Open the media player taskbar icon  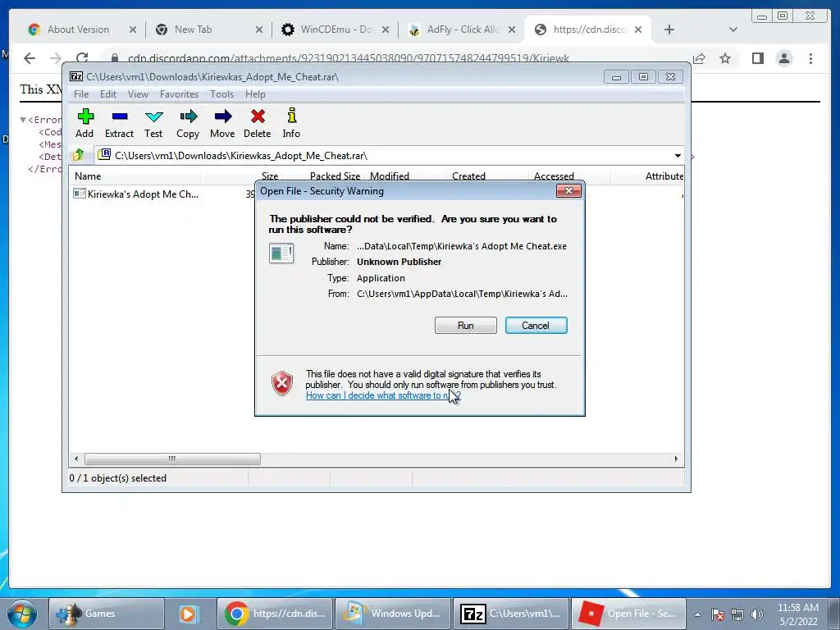pyautogui.click(x=189, y=614)
